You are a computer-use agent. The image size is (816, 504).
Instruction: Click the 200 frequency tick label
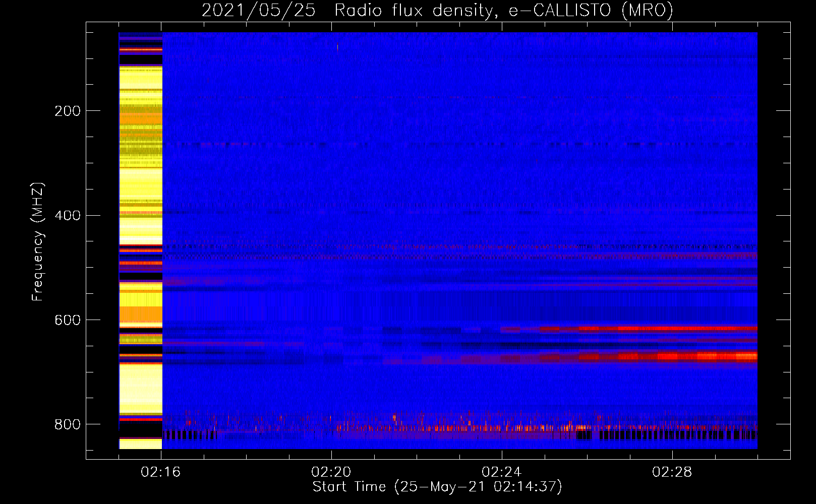tap(68, 111)
